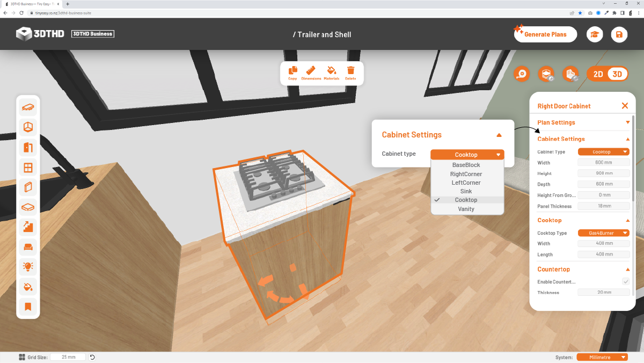Bookmark page with the browser star
Viewport: 644px width, 363px height.
[x=580, y=12]
